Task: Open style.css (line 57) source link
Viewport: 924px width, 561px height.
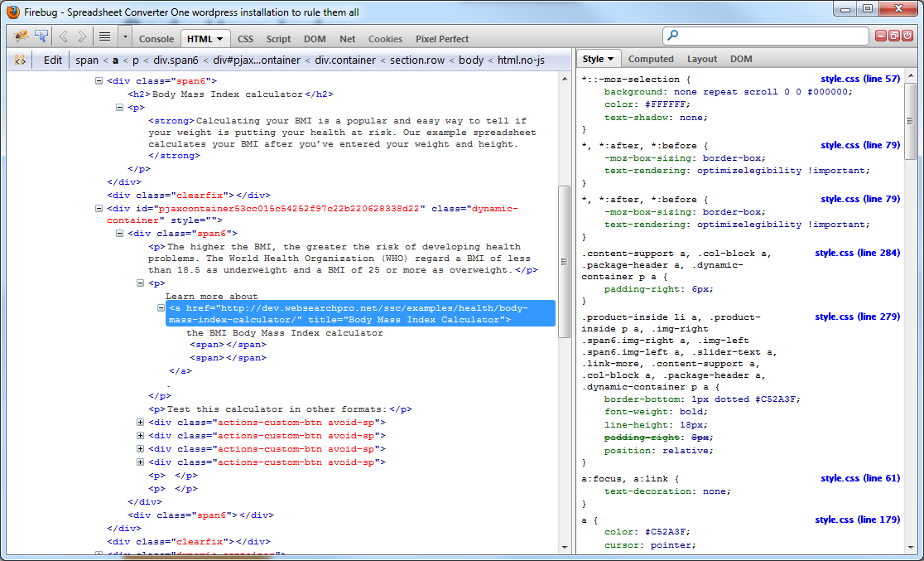Action: pyautogui.click(x=860, y=79)
